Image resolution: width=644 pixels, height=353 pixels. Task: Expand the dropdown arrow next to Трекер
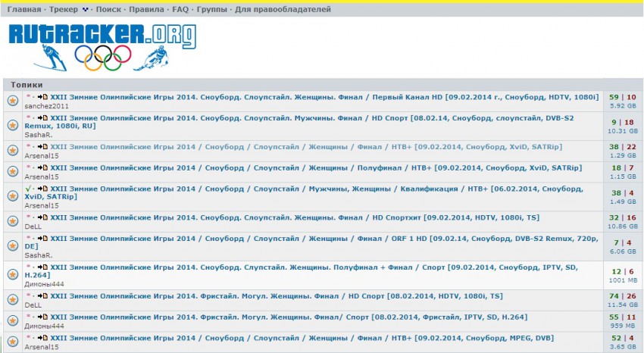pos(85,10)
